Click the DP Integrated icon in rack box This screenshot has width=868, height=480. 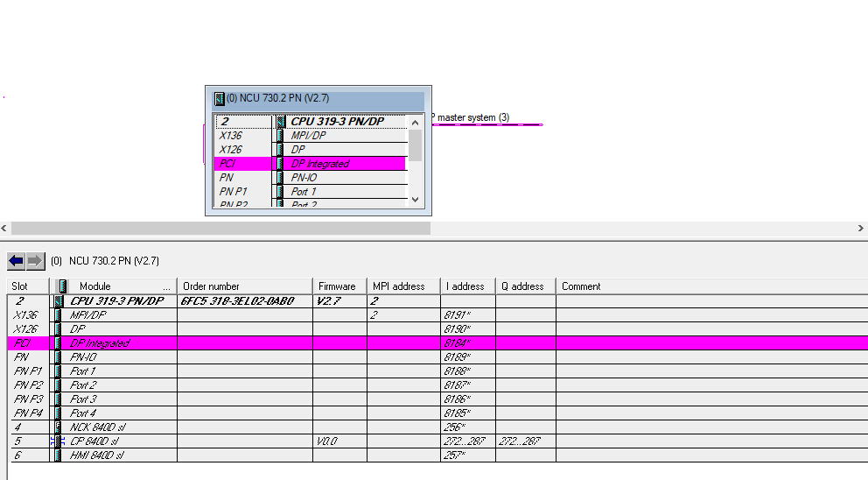click(280, 164)
